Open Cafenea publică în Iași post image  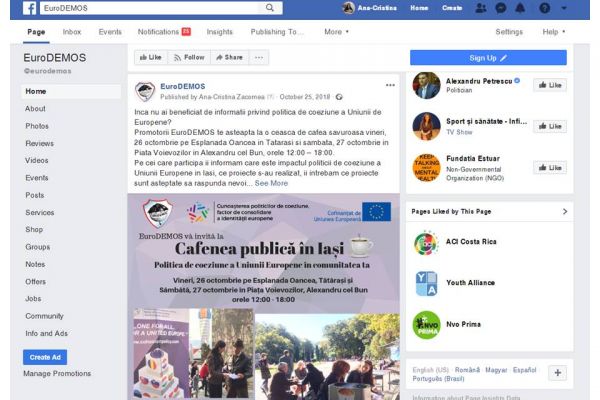click(x=264, y=297)
